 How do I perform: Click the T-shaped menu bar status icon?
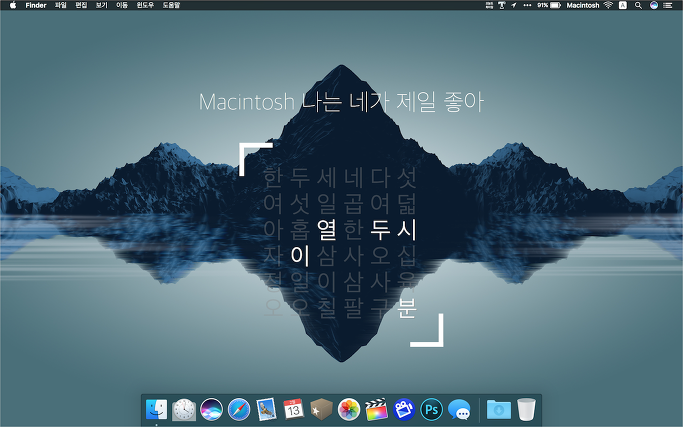tap(501, 5)
